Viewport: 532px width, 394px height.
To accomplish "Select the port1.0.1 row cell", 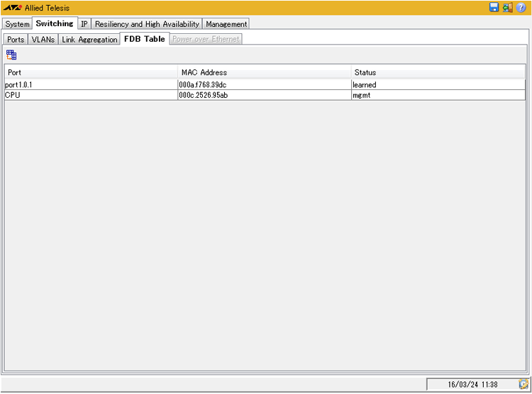I will (92, 85).
